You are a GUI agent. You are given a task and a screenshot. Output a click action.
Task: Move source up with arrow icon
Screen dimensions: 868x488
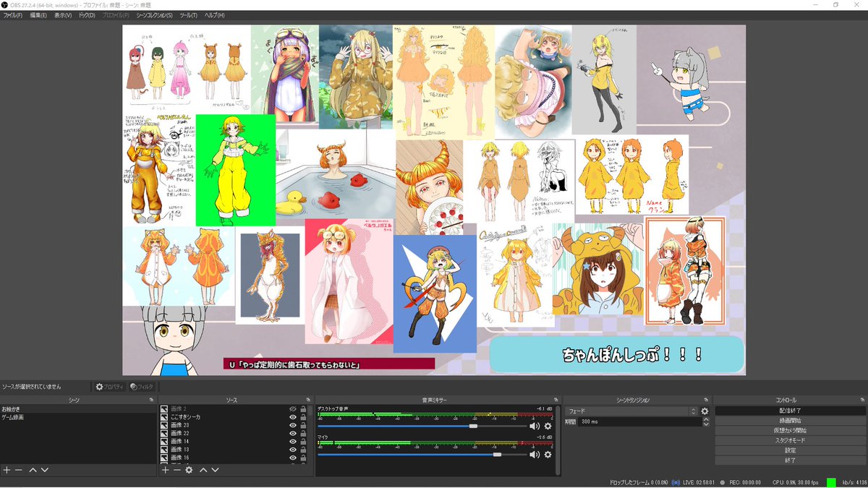coord(203,470)
